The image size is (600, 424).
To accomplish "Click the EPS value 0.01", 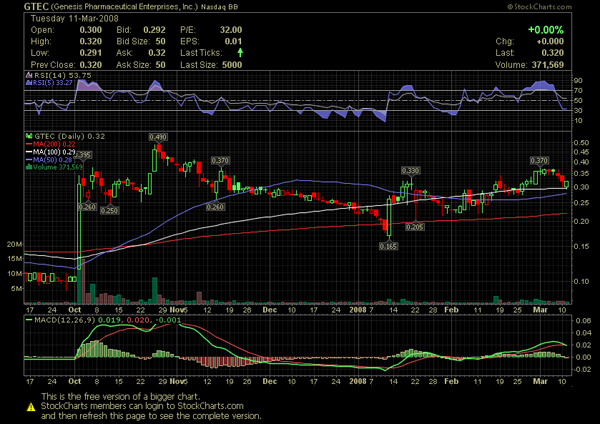I will (233, 41).
